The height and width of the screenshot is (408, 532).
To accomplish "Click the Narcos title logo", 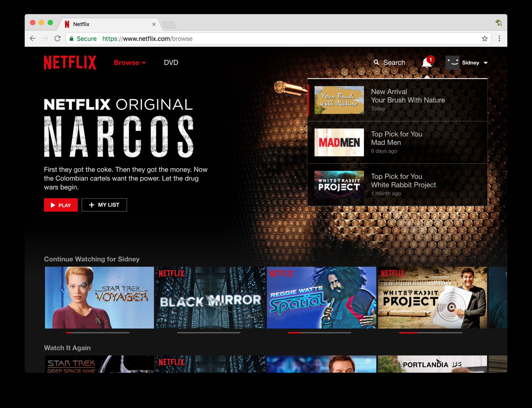I will (119, 137).
